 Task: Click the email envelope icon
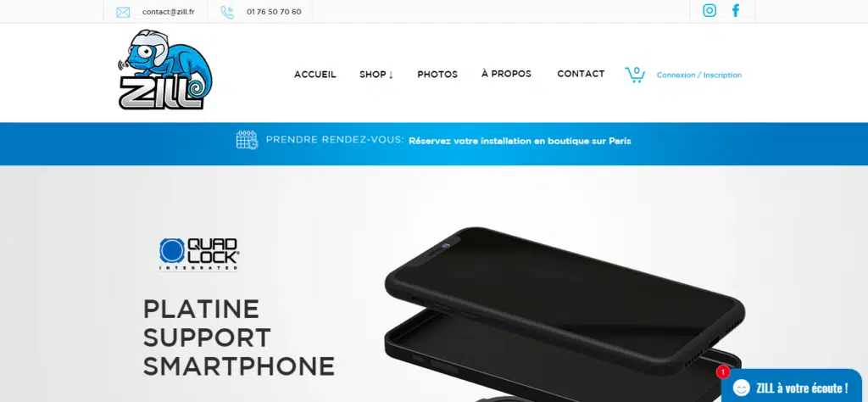(123, 12)
